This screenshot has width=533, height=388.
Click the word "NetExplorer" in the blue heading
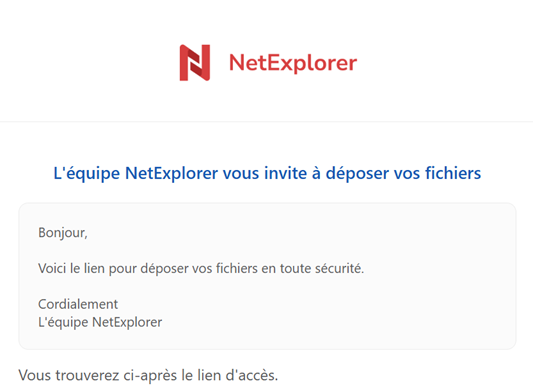click(171, 173)
